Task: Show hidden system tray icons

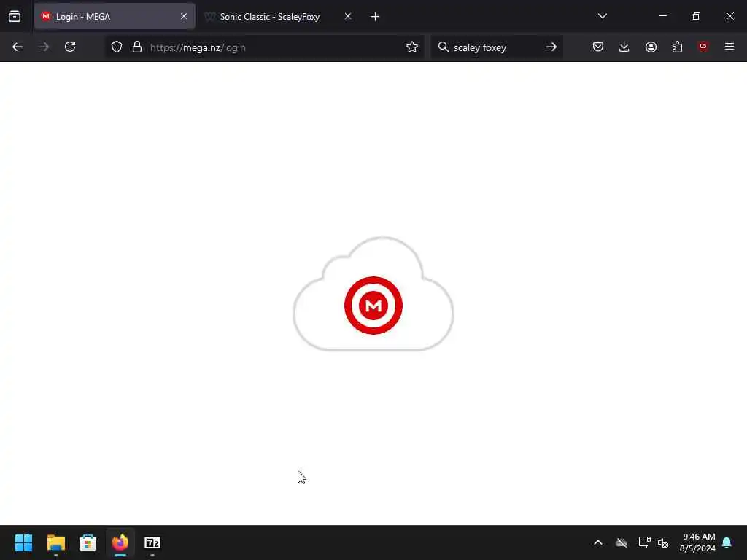Action: (598, 542)
